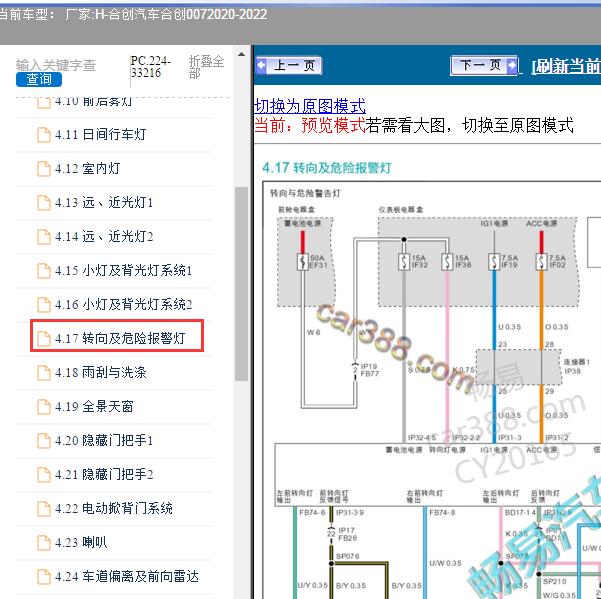Open 4.22 电动掀背门系统 entry

(x=114, y=508)
